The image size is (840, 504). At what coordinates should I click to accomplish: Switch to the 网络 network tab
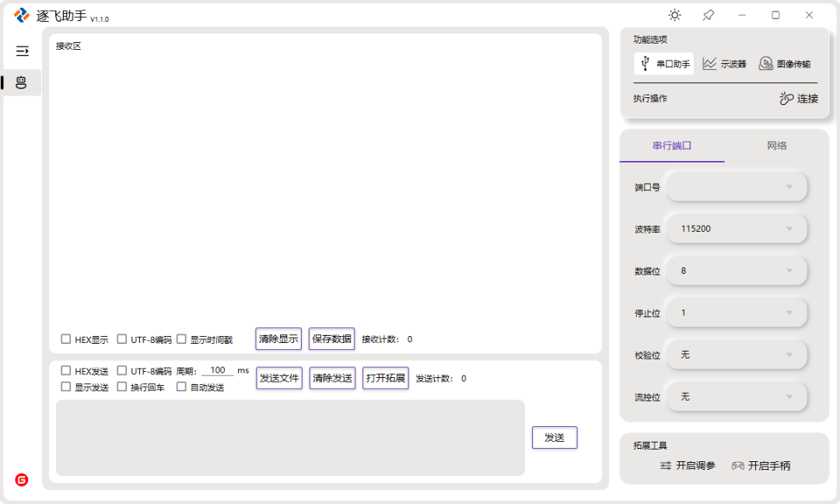click(x=775, y=145)
